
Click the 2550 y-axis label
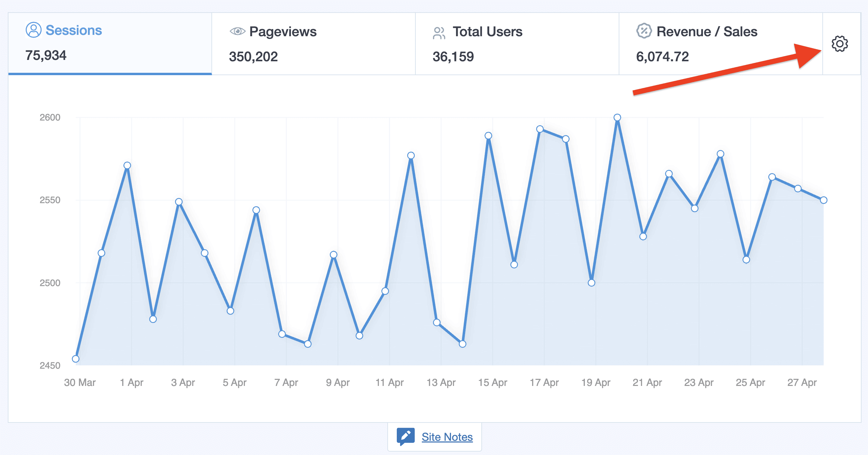coord(50,200)
